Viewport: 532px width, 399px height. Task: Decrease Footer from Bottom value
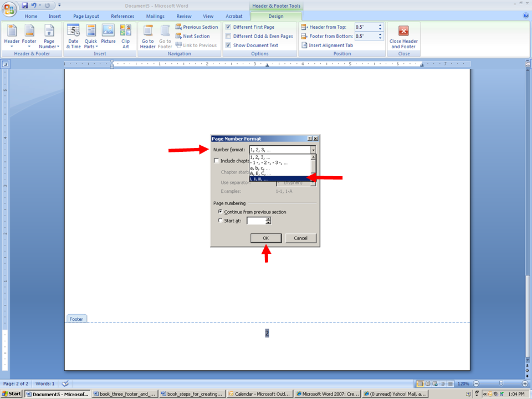pos(380,38)
